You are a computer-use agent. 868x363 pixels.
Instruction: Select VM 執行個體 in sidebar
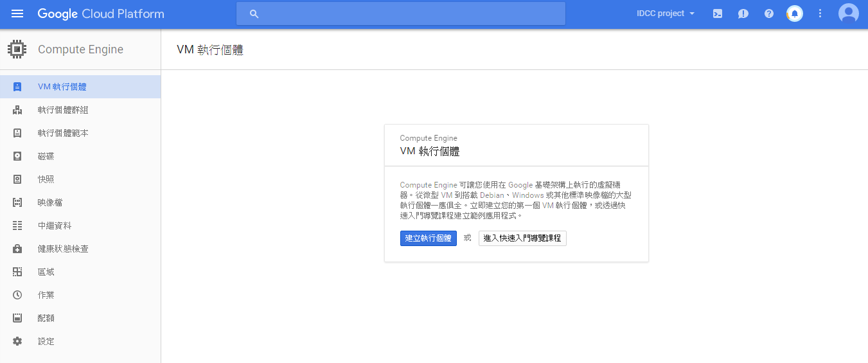[x=80, y=87]
